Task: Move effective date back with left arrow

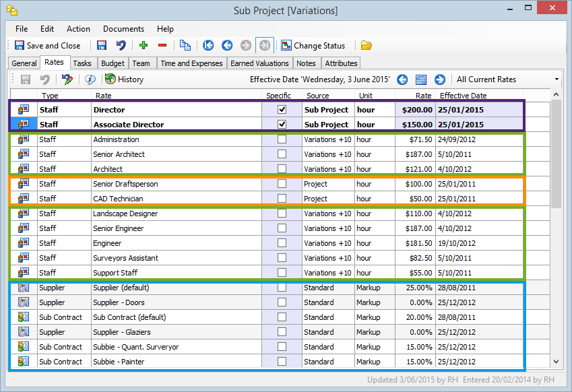Action: click(402, 79)
